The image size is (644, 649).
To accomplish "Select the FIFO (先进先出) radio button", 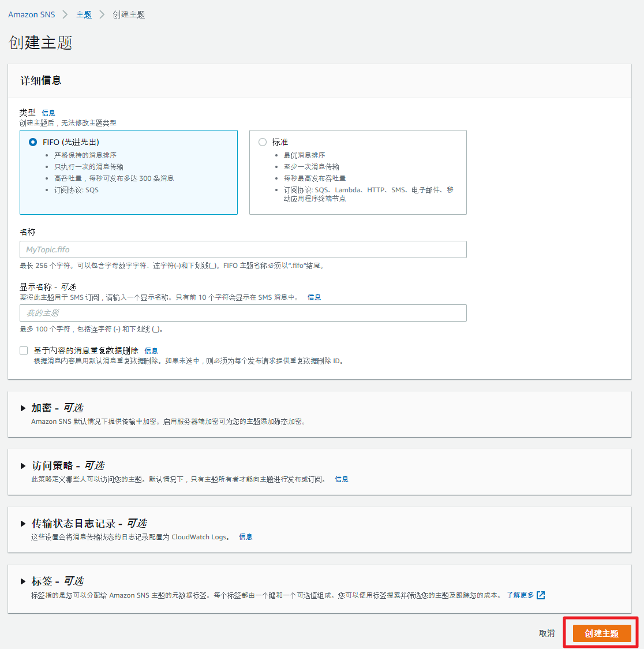I will tap(33, 142).
